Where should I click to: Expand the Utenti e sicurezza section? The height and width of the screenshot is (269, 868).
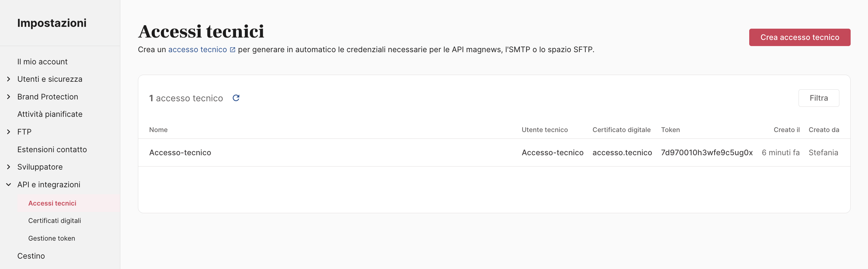9,79
